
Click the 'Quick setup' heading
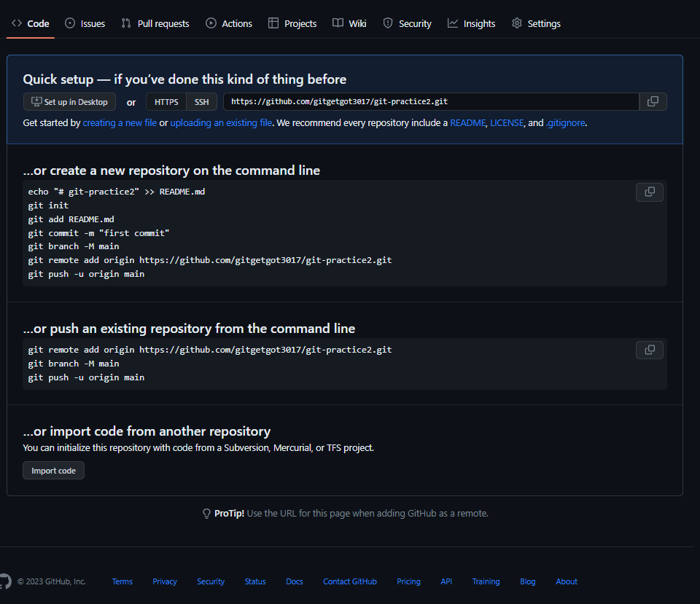point(184,79)
